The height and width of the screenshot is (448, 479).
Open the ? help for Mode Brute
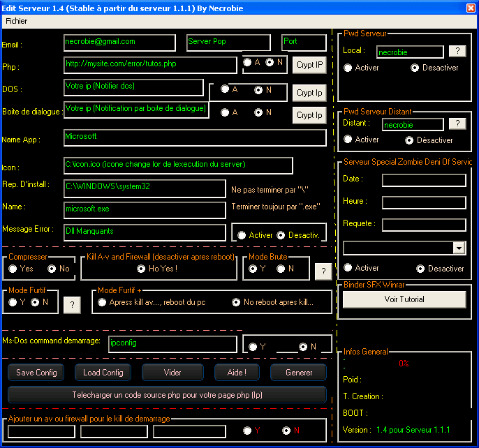323,271
